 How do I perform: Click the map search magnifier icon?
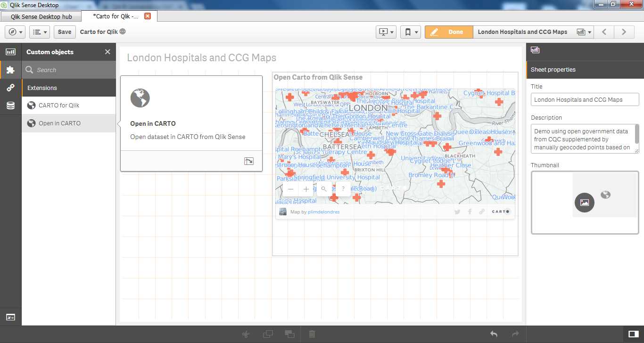[324, 189]
